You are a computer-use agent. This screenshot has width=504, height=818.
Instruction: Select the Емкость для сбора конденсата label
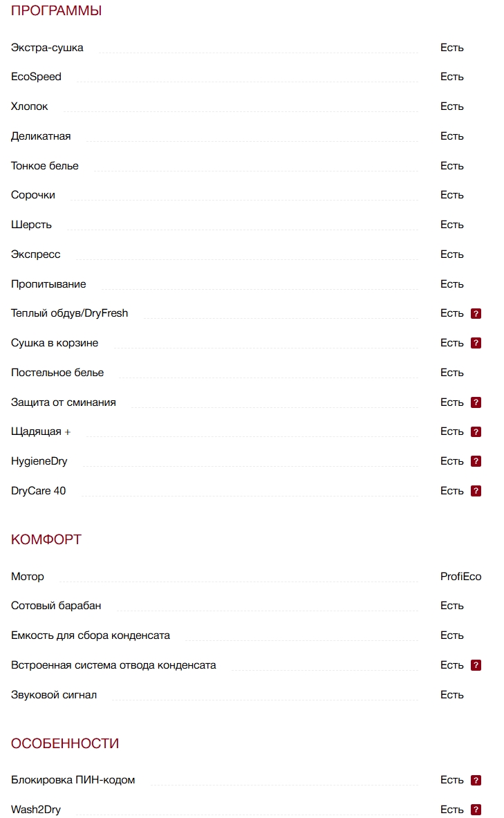(x=91, y=635)
